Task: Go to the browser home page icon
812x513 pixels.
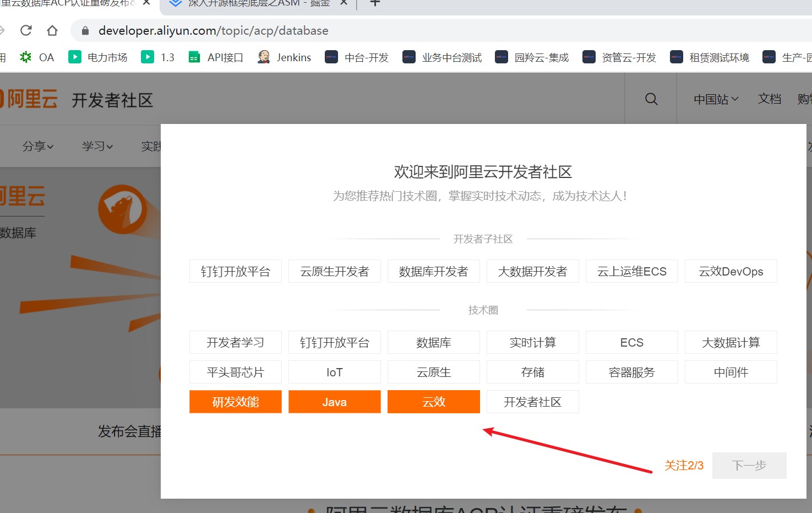Action: [x=52, y=30]
